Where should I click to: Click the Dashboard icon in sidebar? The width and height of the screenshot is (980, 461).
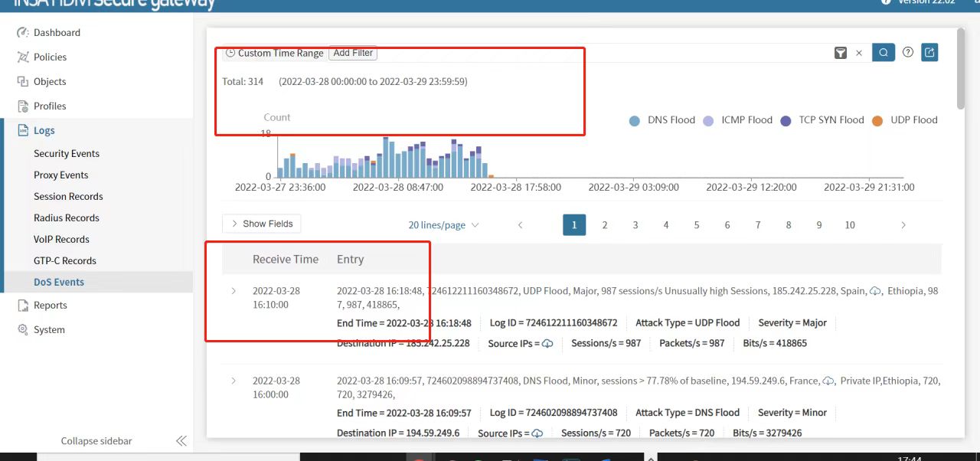[x=22, y=33]
